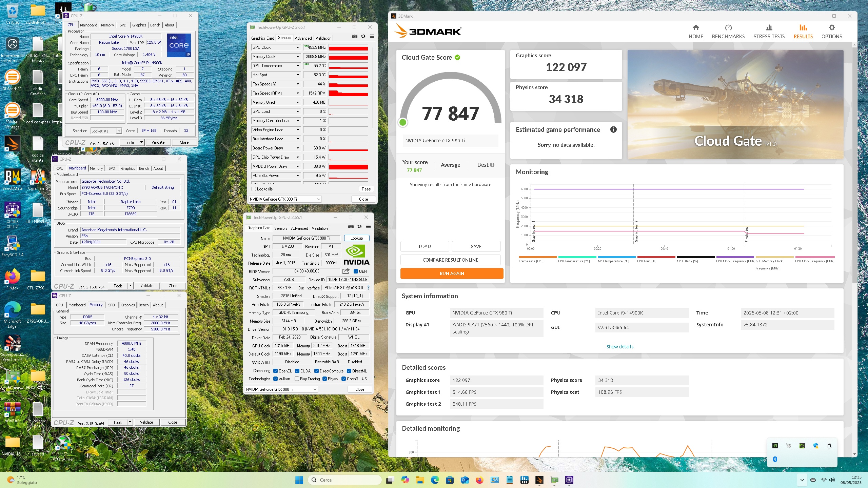Open the 3DMark Vantage desktop shortcut
The image size is (868, 488).
click(13, 116)
